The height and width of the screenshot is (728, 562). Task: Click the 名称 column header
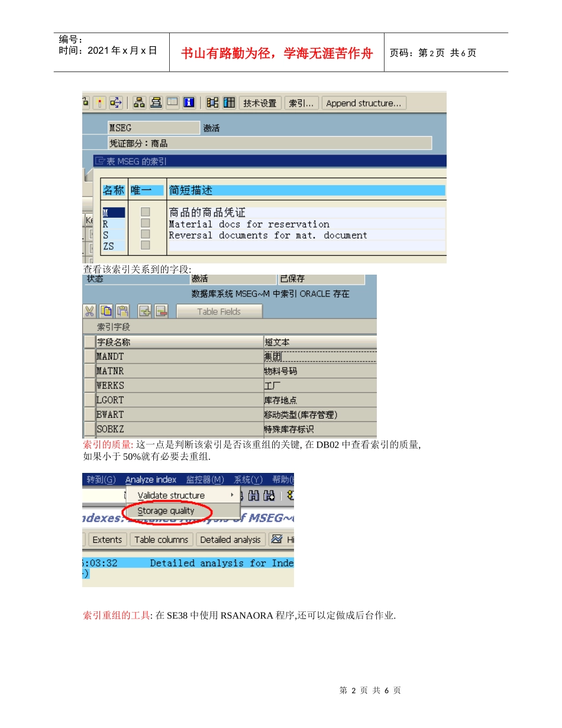pyautogui.click(x=114, y=191)
